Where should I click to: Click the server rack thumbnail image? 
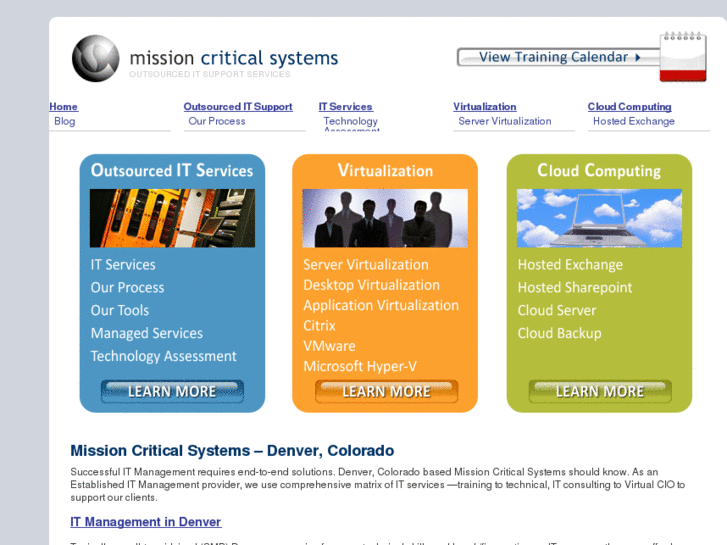[172, 218]
